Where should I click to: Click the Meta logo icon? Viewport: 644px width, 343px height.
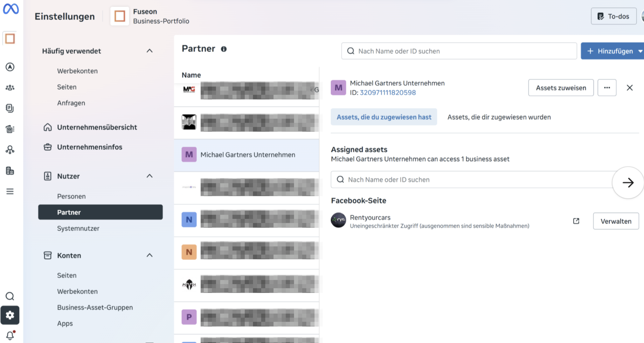(11, 9)
